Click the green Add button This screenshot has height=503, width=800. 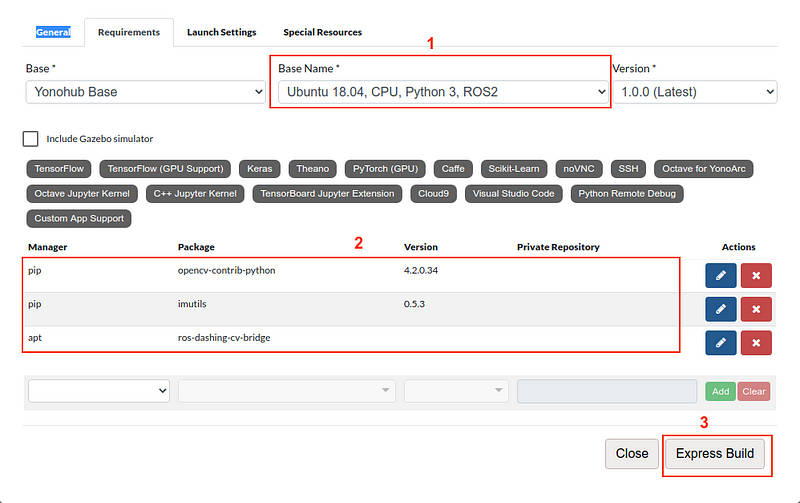tap(720, 392)
